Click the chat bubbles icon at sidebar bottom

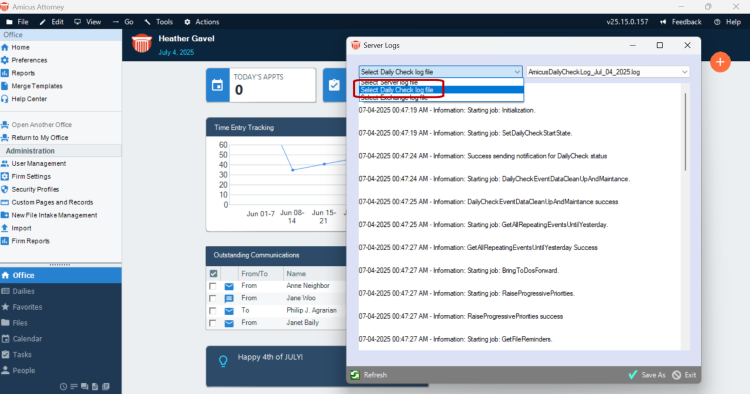85,386
